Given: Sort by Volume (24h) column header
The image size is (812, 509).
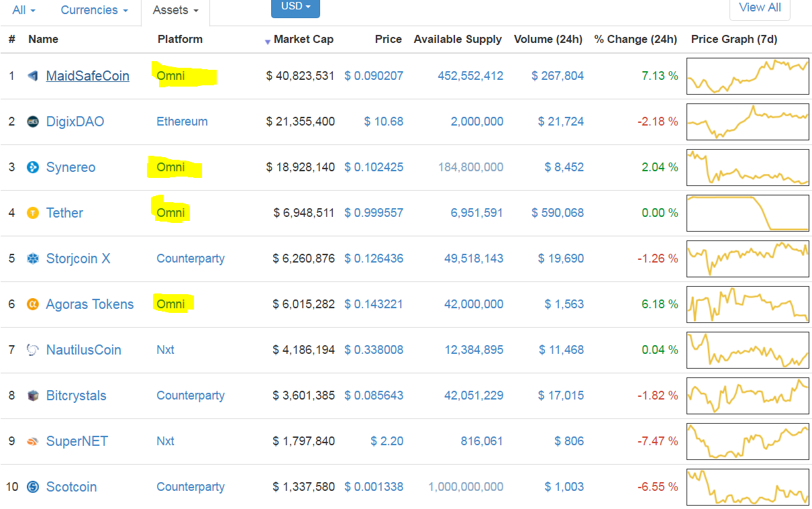Looking at the screenshot, I should pos(548,39).
